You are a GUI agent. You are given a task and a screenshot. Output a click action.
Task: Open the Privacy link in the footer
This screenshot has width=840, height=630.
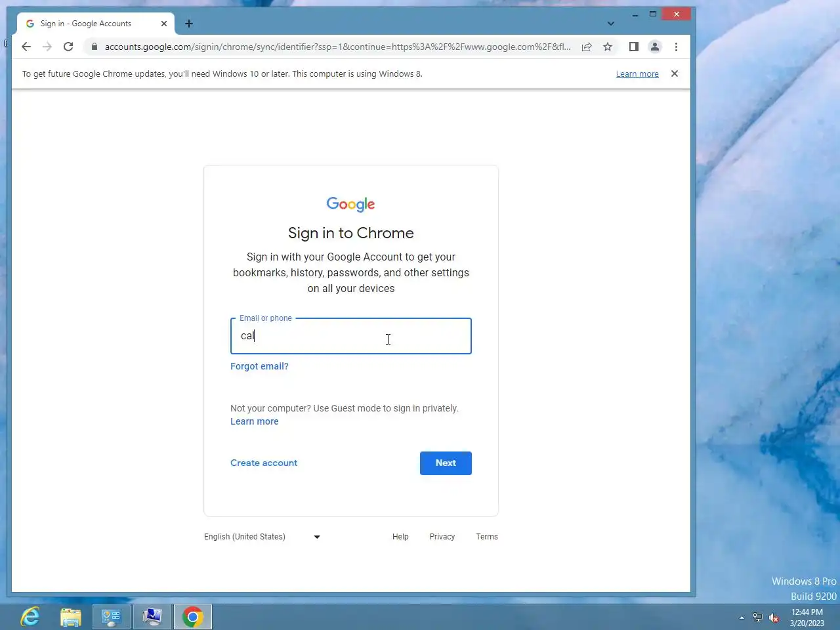[x=442, y=537]
